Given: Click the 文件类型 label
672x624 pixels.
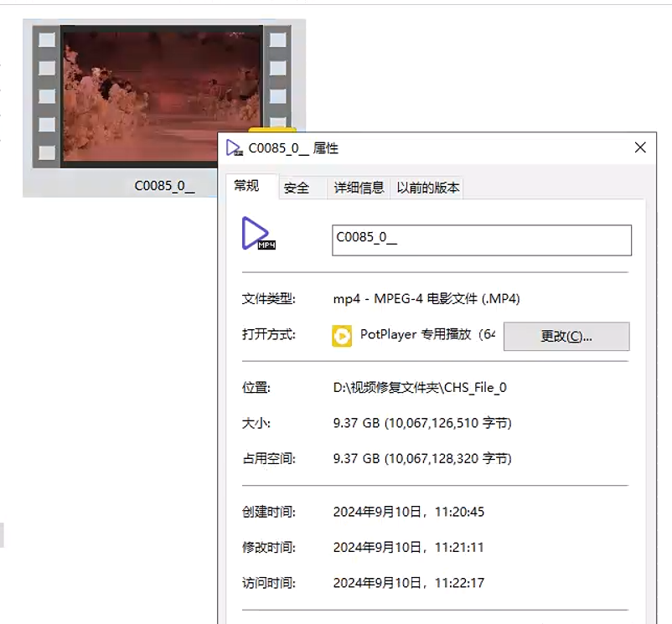Looking at the screenshot, I should click(269, 298).
